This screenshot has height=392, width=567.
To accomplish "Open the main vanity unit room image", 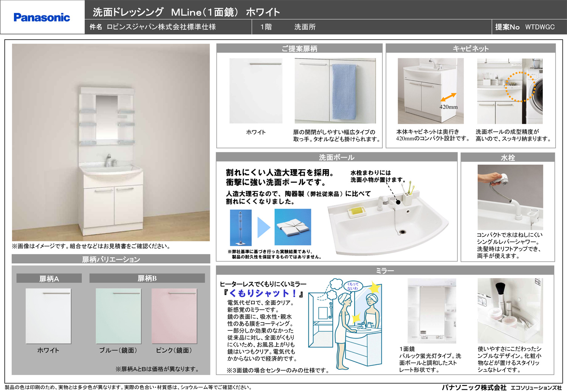I will 111,142.
